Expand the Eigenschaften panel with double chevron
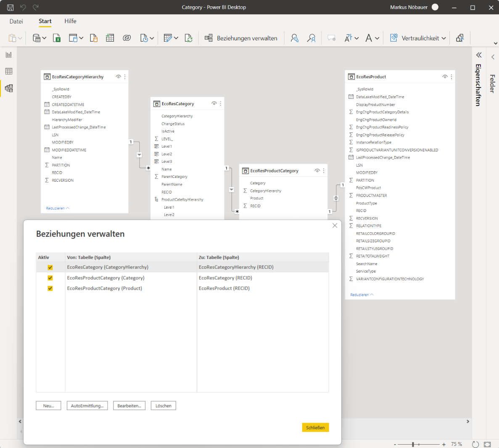 point(479,55)
